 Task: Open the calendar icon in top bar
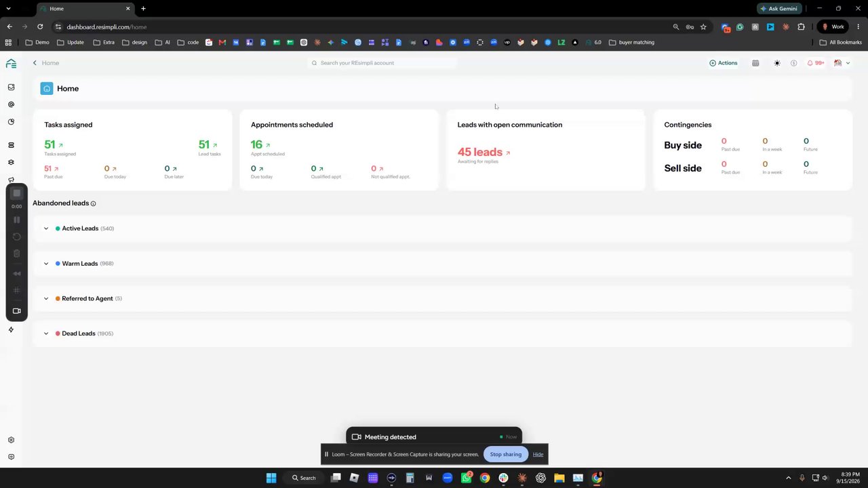coord(755,63)
